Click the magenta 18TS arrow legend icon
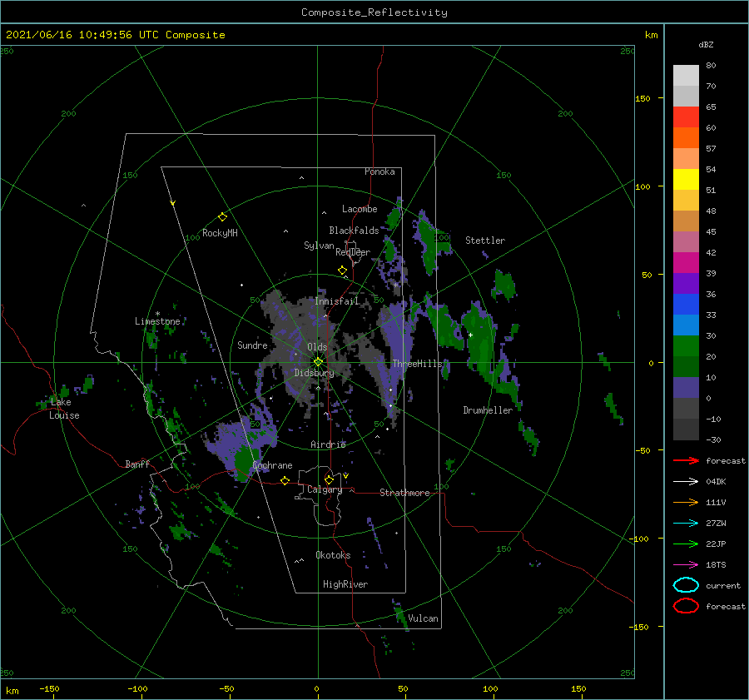 coord(686,565)
